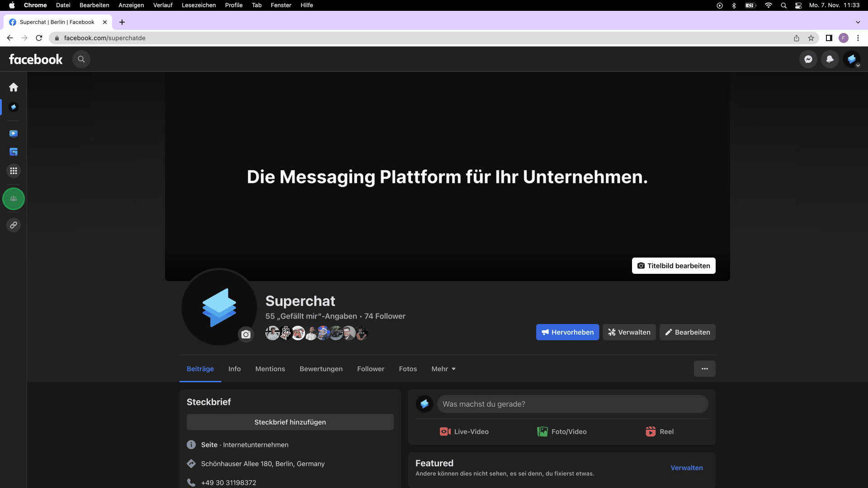
Task: Expand Chrome tab search chevron
Action: click(x=858, y=22)
